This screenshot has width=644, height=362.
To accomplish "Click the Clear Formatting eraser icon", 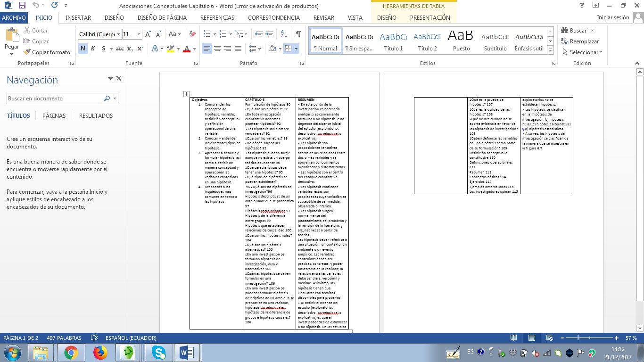I will pos(192,34).
